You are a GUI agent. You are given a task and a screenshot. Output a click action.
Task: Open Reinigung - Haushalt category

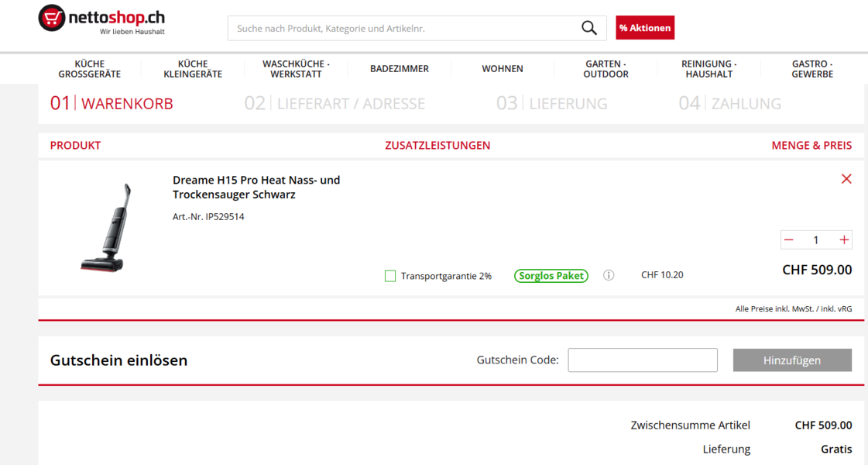[709, 69]
